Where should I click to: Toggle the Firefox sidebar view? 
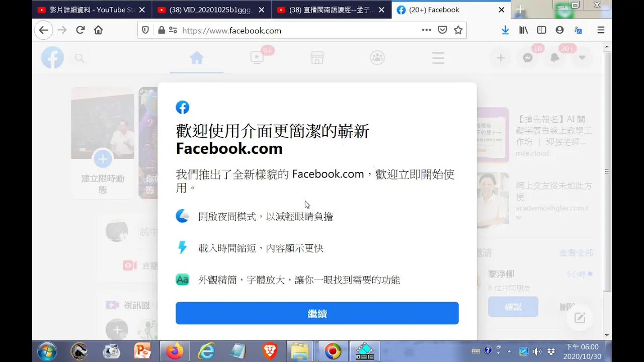pyautogui.click(x=541, y=30)
